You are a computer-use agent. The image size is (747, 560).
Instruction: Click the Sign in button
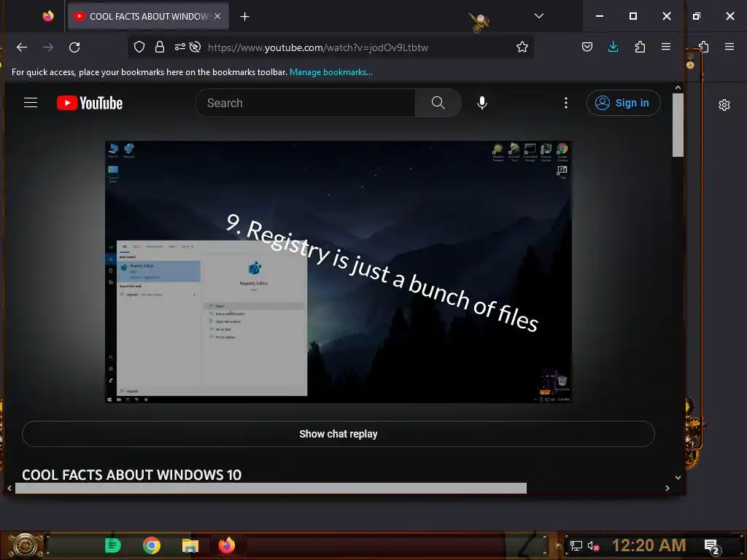pyautogui.click(x=623, y=103)
